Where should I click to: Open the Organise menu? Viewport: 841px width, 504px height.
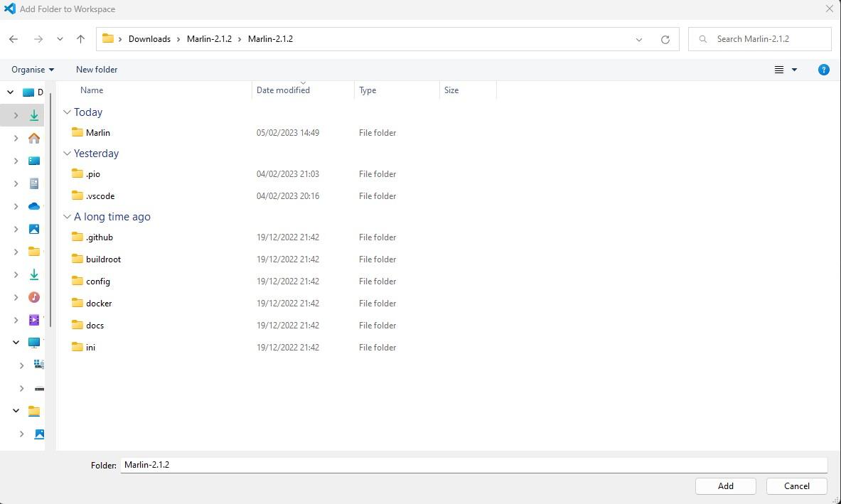(32, 69)
